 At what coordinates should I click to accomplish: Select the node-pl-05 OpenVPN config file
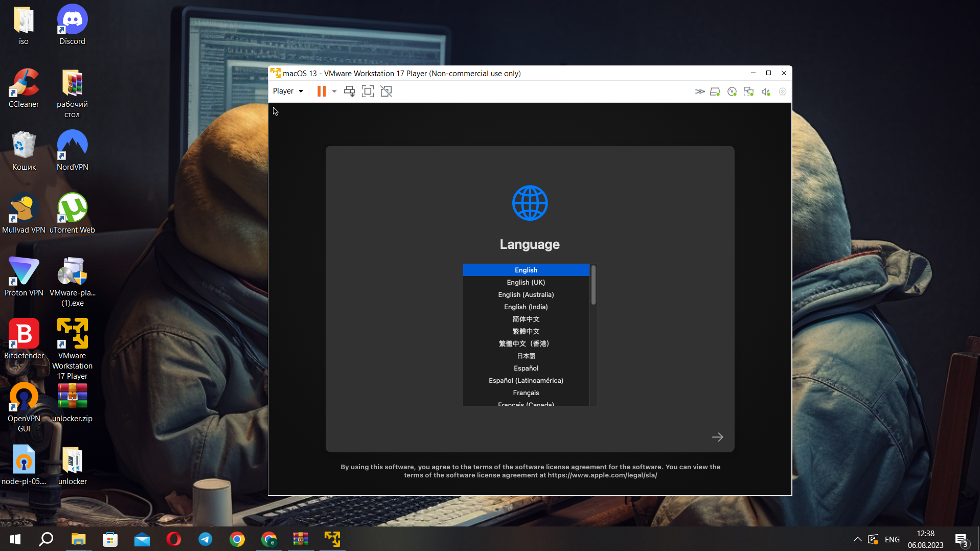point(24,466)
